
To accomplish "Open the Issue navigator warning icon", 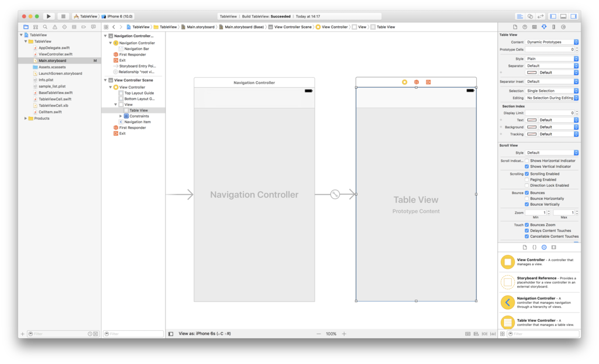I will click(55, 27).
